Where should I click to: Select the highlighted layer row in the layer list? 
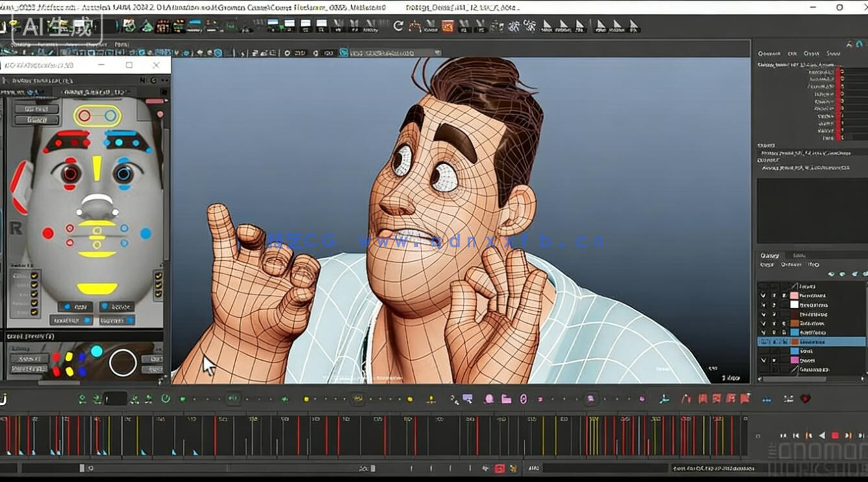click(812, 341)
